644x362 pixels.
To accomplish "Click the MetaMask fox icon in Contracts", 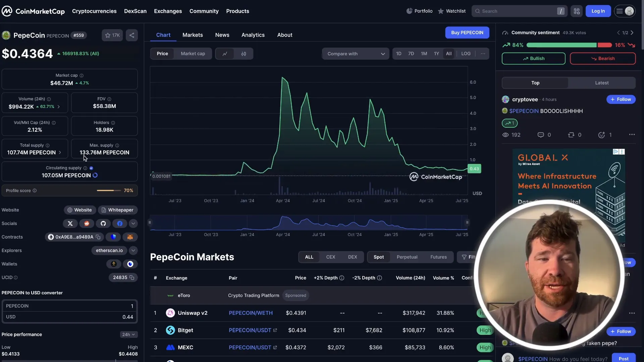I will click(130, 237).
